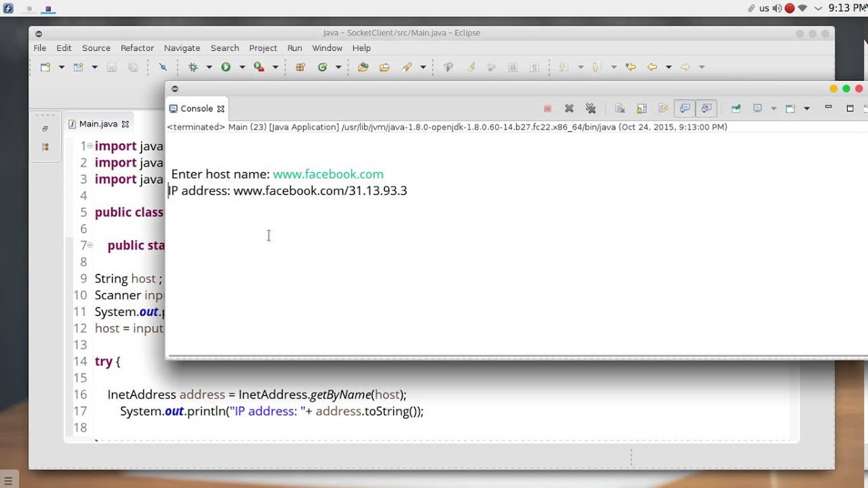The height and width of the screenshot is (488, 868).
Task: Click Remove All Terminated Launches icon
Action: pyautogui.click(x=591, y=108)
